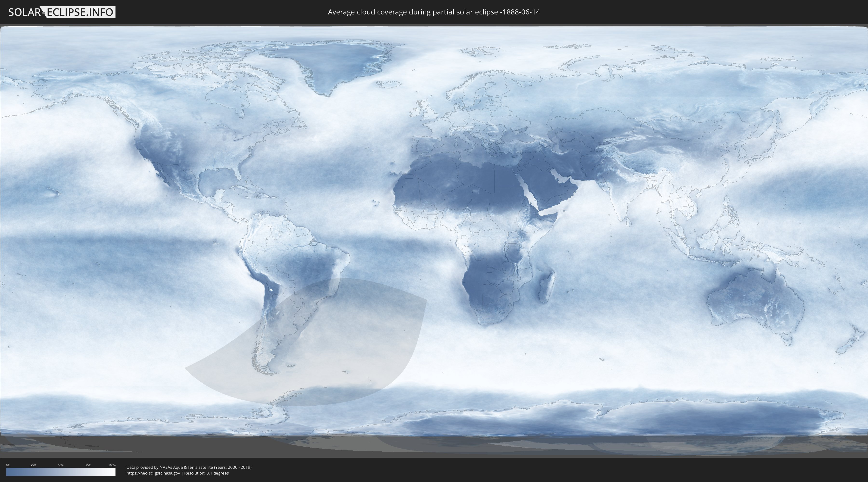Viewport: 868px width, 482px height.
Task: Click the cloud coverage color gradient legend
Action: (61, 472)
